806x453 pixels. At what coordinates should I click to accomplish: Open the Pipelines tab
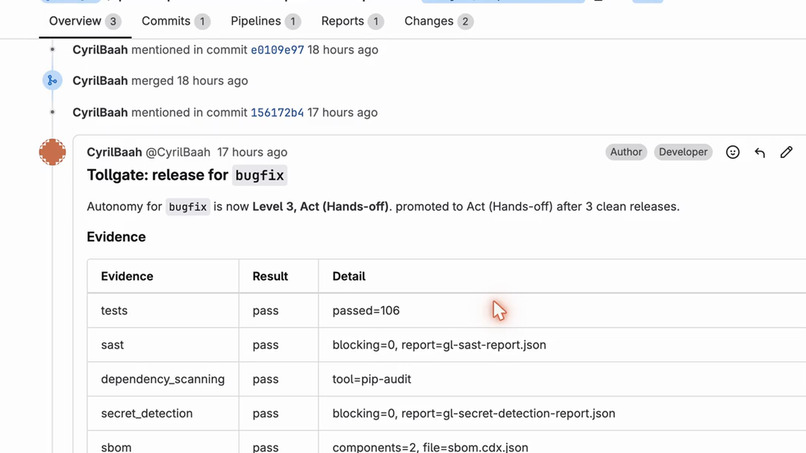265,21
